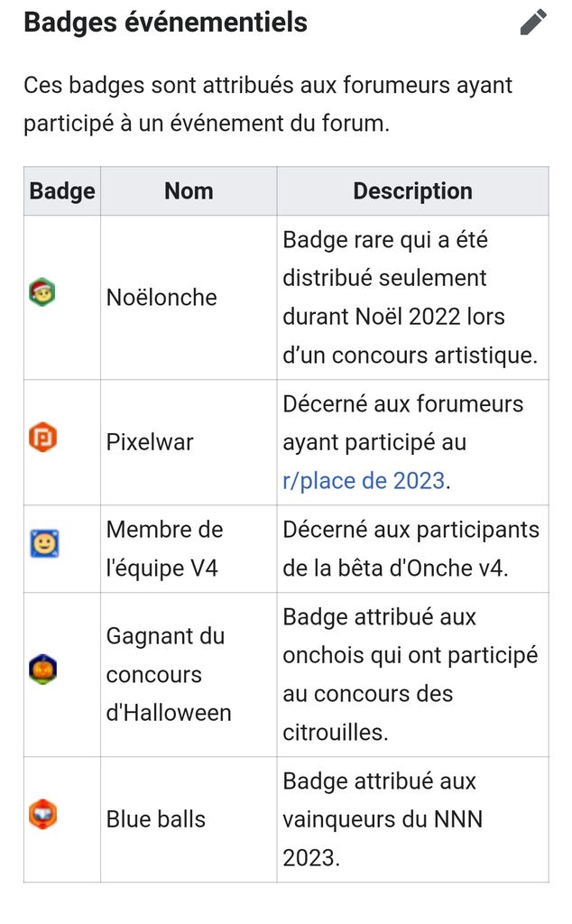Click the Halloween pumpkin badge icon

click(42, 670)
